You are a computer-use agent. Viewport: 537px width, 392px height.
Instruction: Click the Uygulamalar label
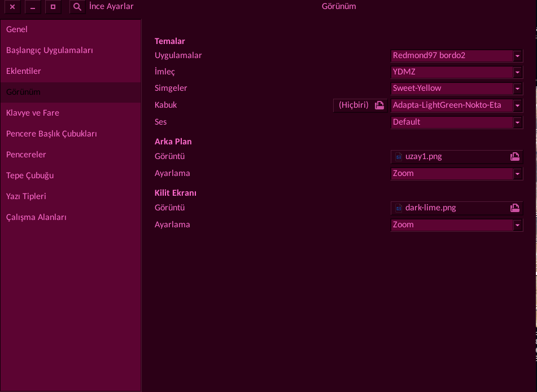[x=178, y=55]
